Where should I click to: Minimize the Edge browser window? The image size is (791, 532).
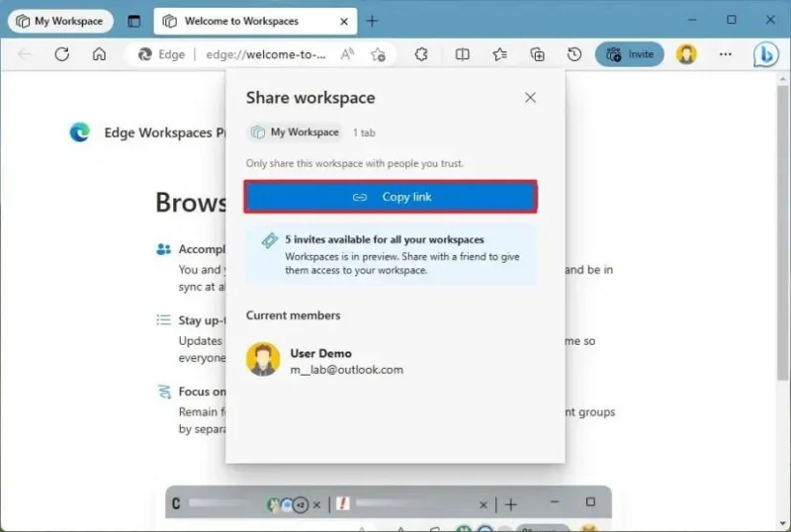692,20
